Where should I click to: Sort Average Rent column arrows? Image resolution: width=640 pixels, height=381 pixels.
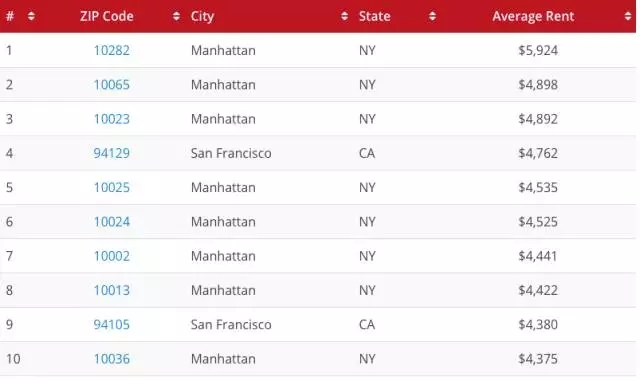(627, 16)
